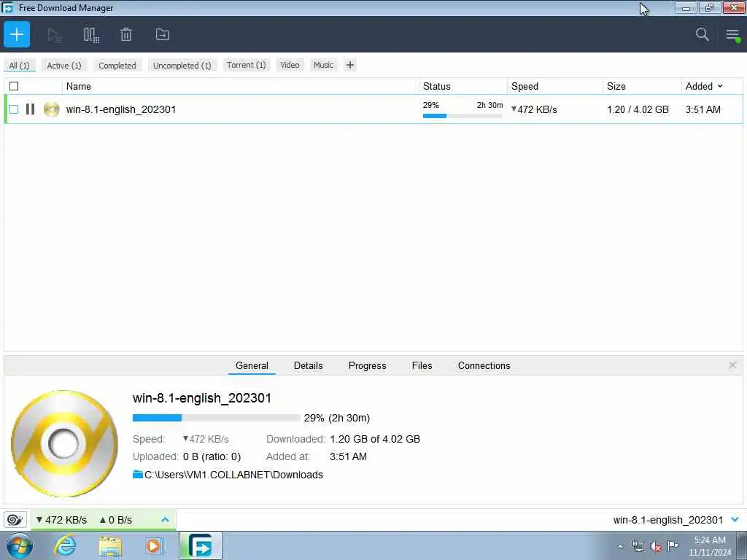Sort by the Added column header
Image resolution: width=747 pixels, height=560 pixels.
(x=704, y=86)
